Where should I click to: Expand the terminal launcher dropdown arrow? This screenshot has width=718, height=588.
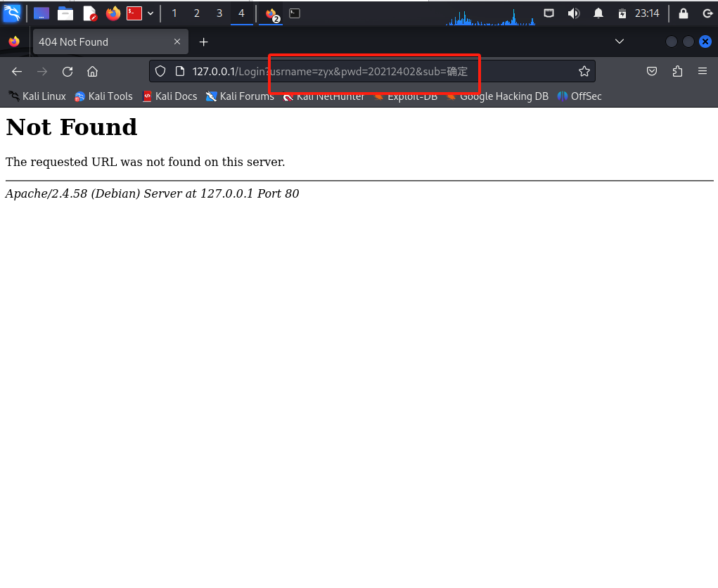click(x=150, y=13)
